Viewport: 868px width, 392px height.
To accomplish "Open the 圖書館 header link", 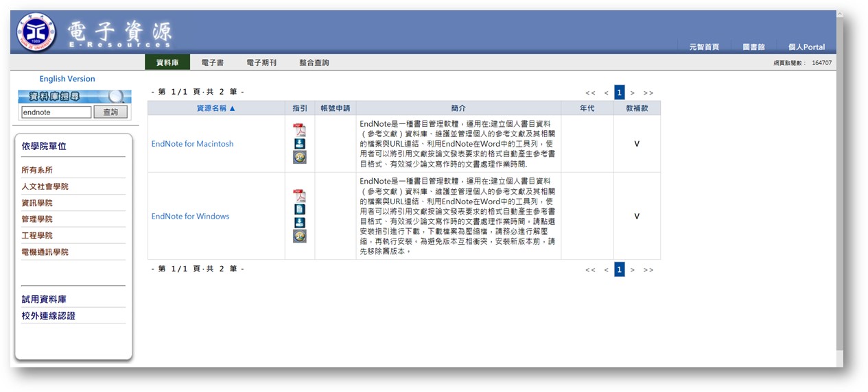I will pyautogui.click(x=753, y=47).
